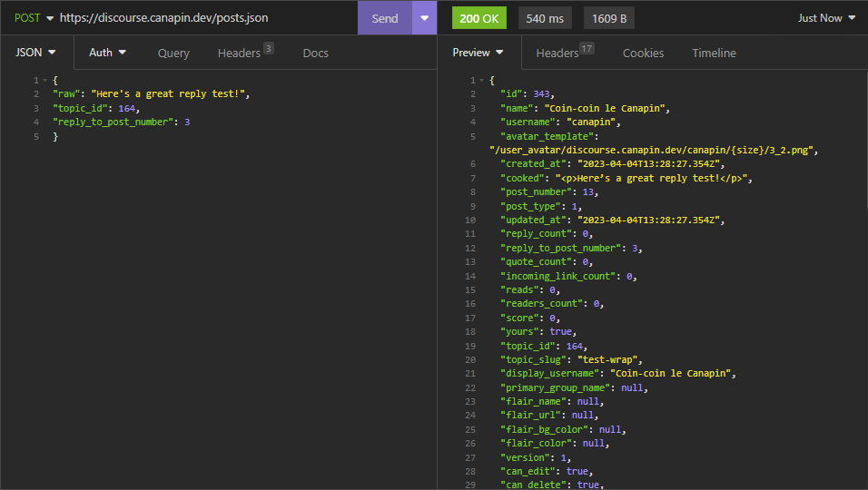Viewport: 868px width, 490px height.
Task: Switch to the Timeline tab
Action: (x=714, y=54)
